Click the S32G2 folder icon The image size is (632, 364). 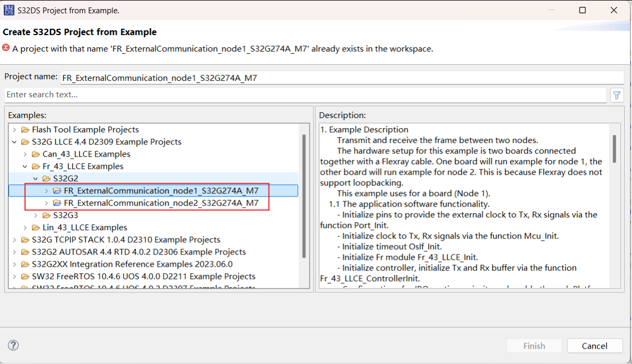click(x=47, y=179)
